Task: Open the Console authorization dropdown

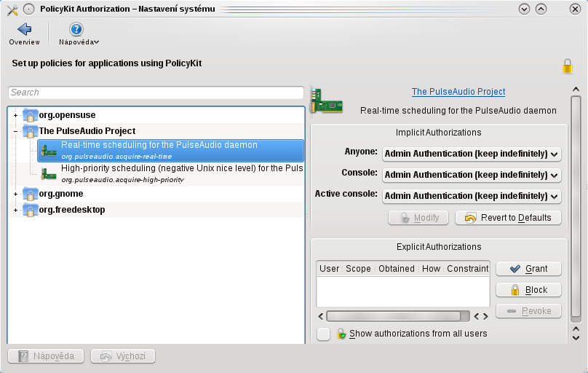Action: 472,175
